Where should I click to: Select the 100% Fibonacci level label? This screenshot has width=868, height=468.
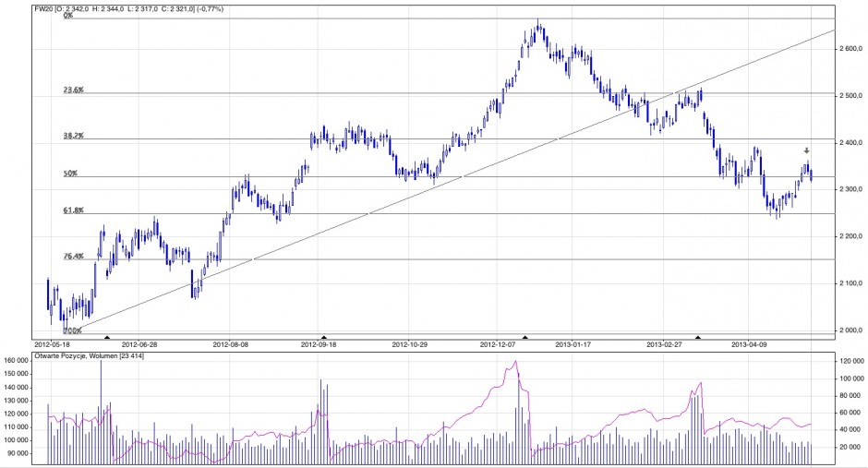tap(72, 330)
